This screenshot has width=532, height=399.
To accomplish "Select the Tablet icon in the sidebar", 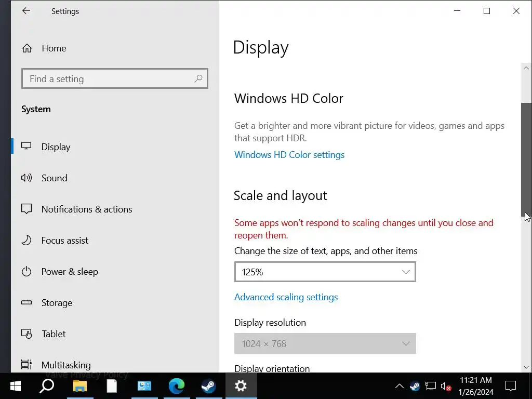I will point(26,334).
